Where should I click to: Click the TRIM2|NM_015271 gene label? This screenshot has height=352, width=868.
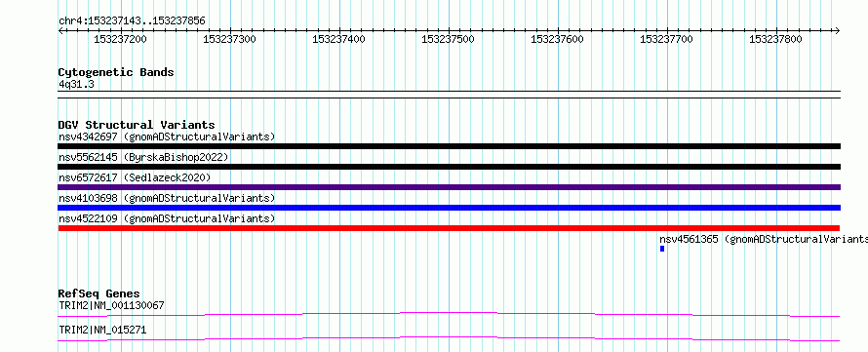pyautogui.click(x=102, y=330)
